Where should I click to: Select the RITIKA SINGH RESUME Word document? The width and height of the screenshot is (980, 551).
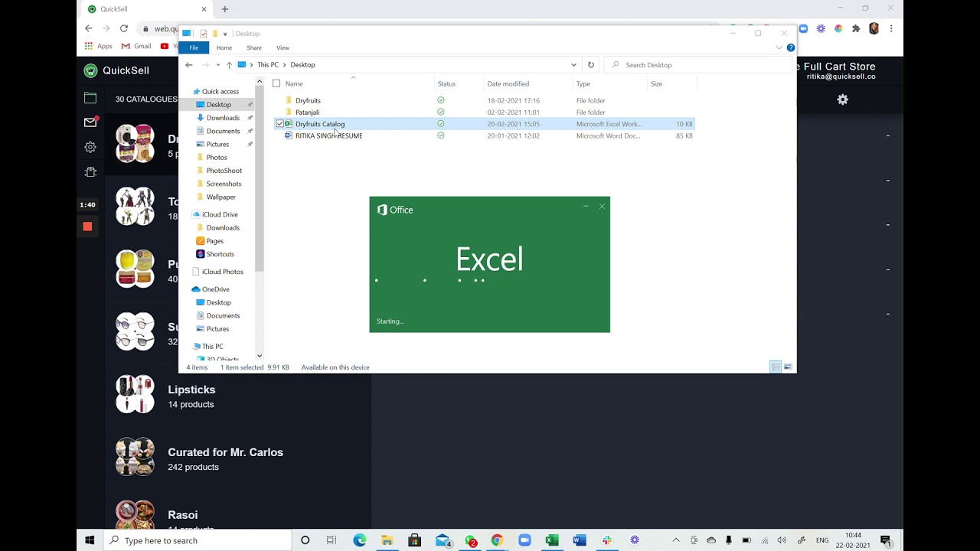coord(328,136)
